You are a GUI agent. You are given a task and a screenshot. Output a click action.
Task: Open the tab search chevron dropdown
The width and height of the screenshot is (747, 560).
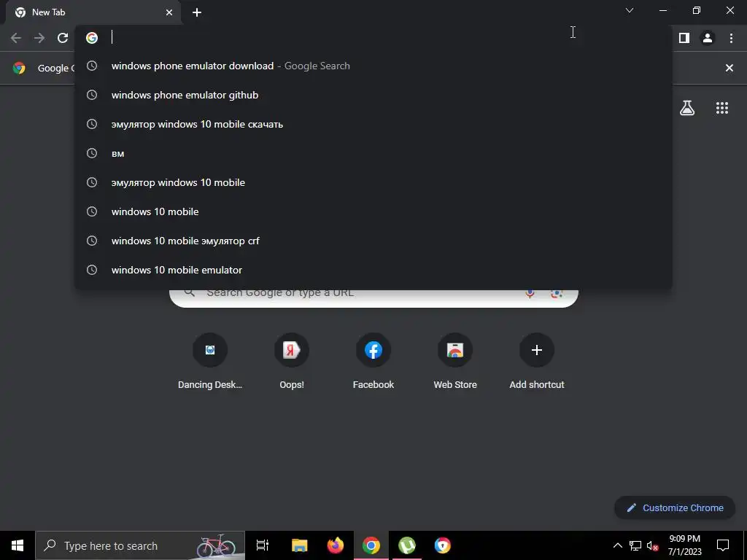(x=630, y=10)
